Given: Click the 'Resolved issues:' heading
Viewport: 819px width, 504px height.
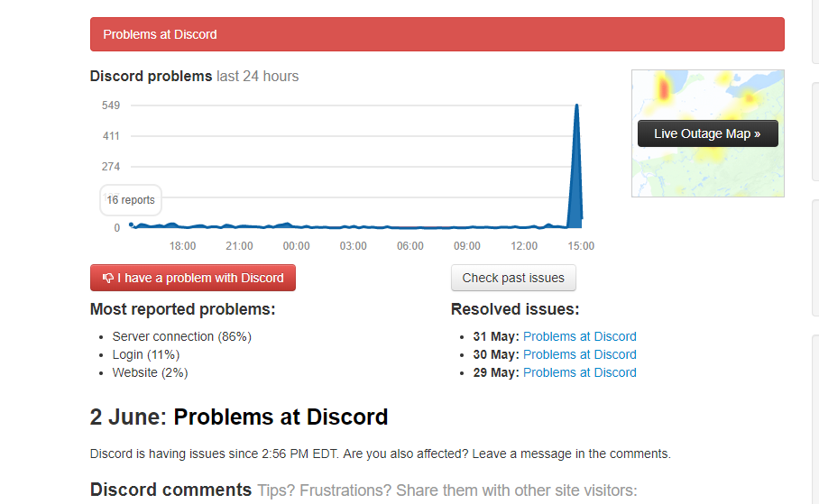Looking at the screenshot, I should [515, 309].
